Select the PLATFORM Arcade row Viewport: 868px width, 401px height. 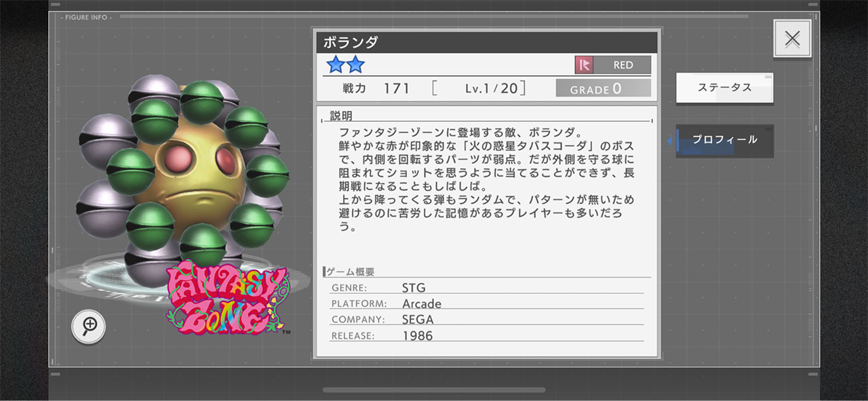click(486, 303)
